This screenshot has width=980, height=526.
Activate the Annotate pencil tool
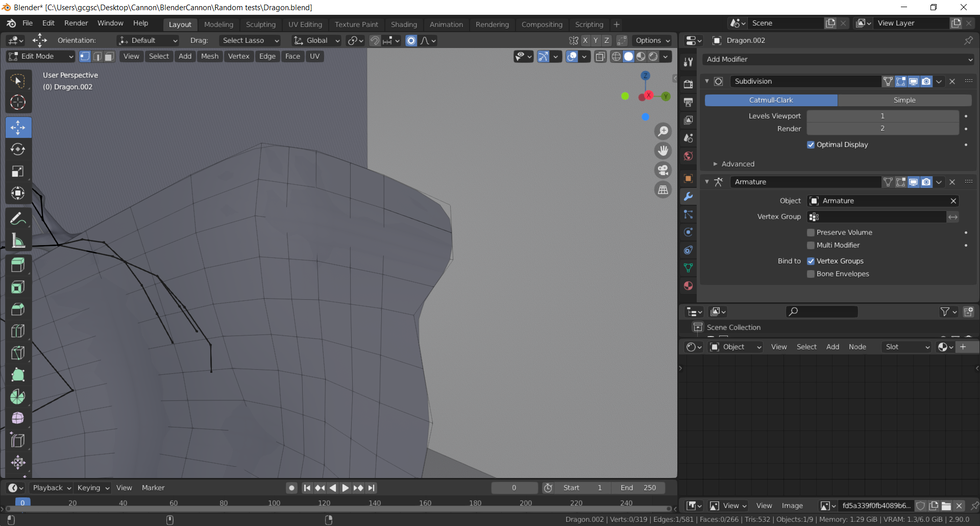coord(18,219)
